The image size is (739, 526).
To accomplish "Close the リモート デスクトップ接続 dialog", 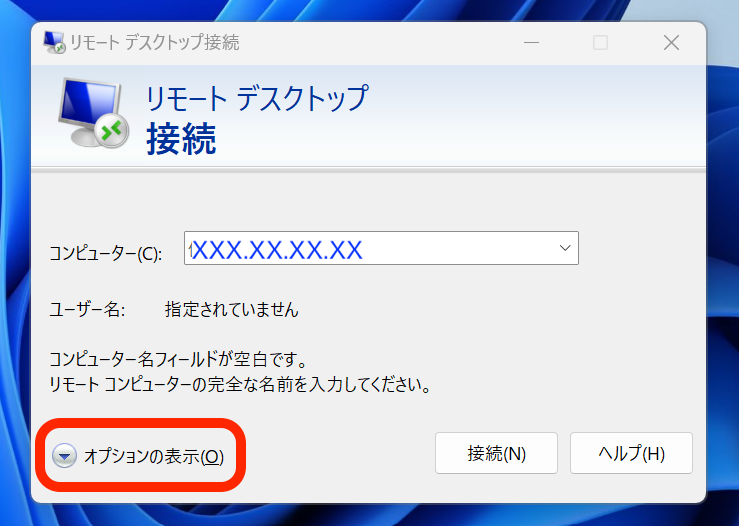I will click(671, 43).
